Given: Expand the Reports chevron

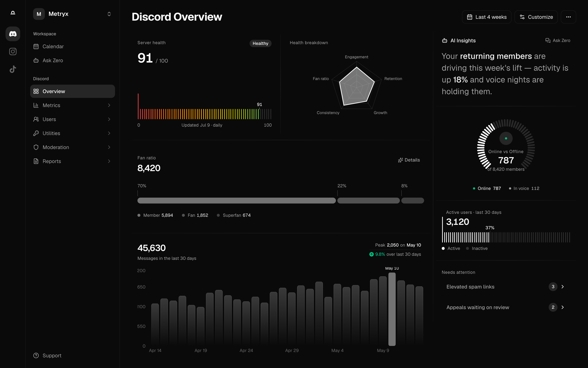Looking at the screenshot, I should pos(109,161).
